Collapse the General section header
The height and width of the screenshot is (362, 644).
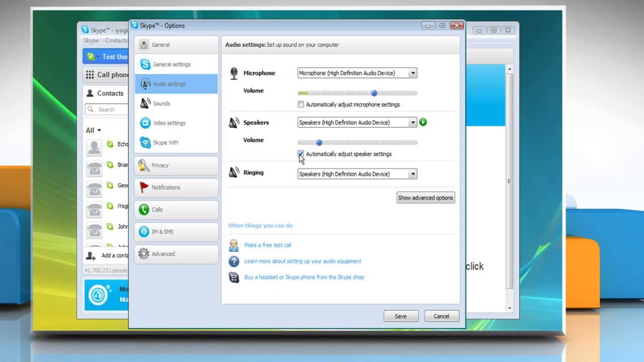tap(176, 45)
